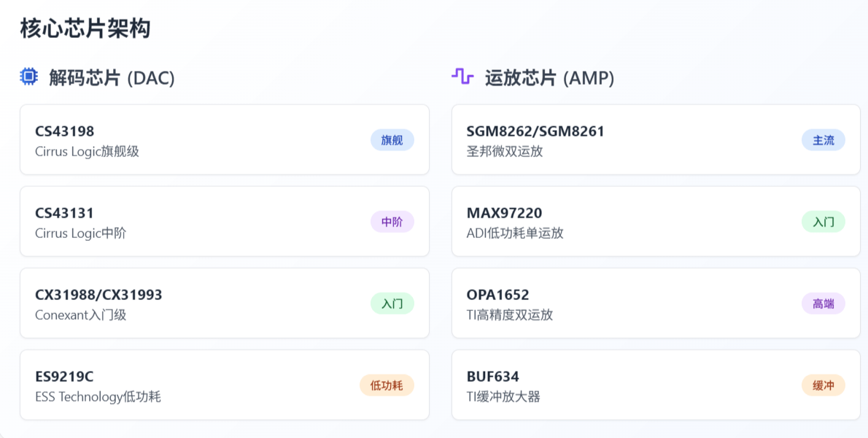
Task: Click the green 入门 badge on Conexant card
Action: 392,304
